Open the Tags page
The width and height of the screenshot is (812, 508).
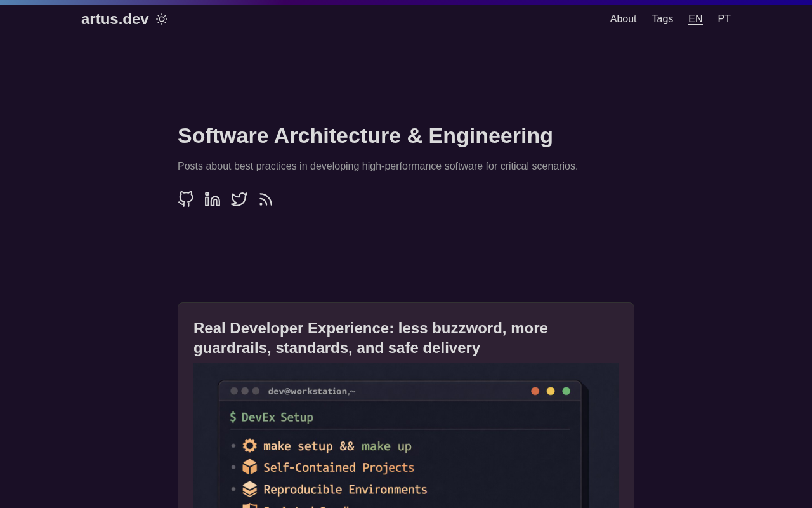pos(662,19)
